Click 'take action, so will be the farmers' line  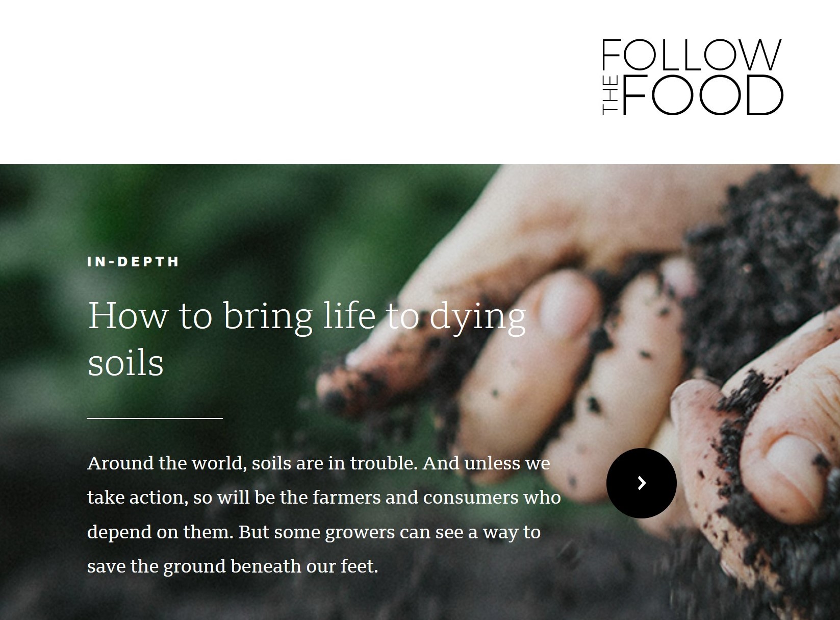pos(324,498)
